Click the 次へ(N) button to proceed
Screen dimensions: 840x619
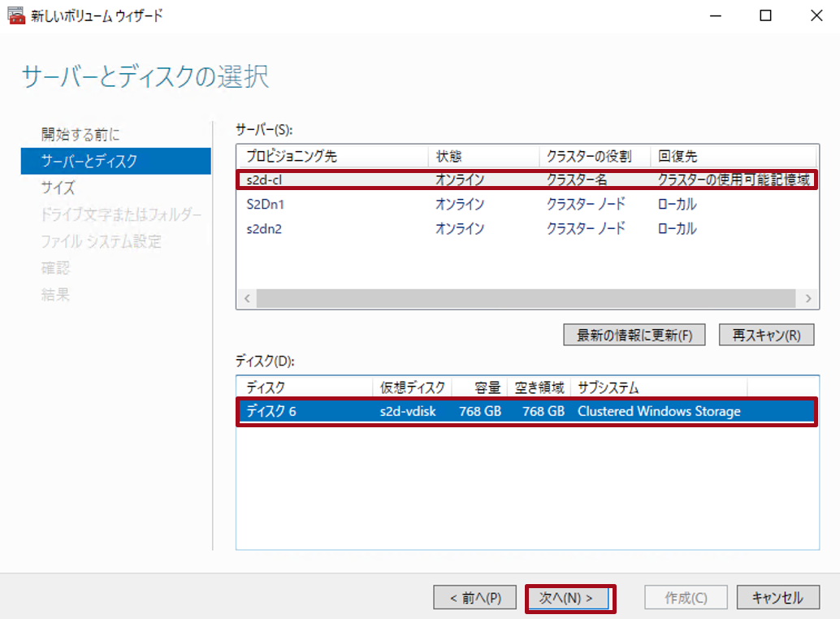click(570, 597)
